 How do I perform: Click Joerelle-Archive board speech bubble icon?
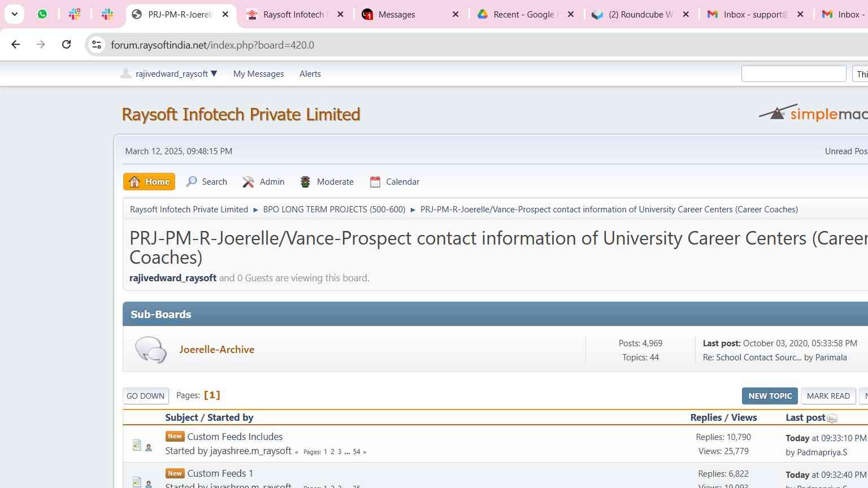pos(151,350)
